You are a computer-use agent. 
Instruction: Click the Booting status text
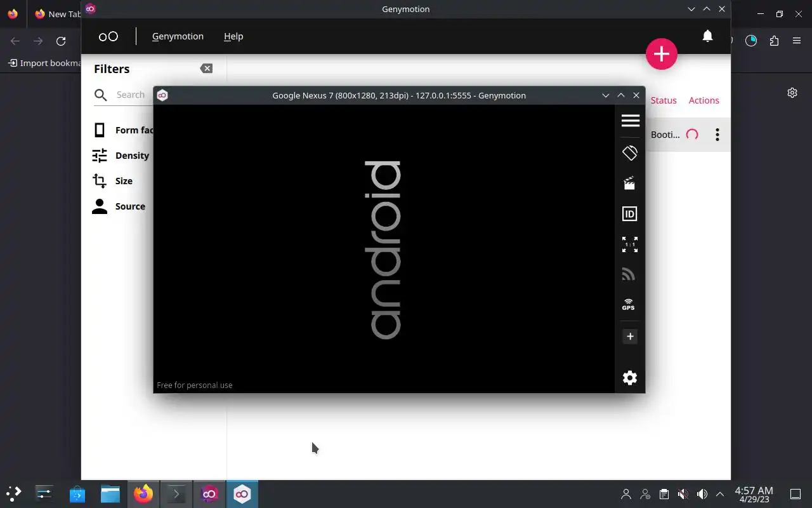[665, 135]
